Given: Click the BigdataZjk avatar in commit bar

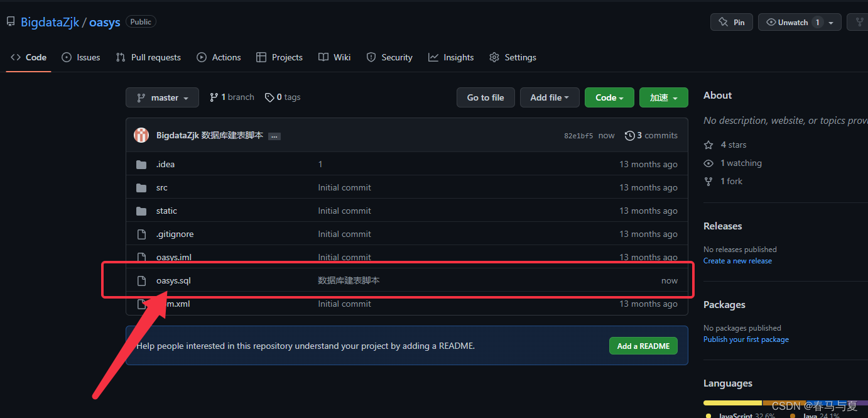Looking at the screenshot, I should click(x=141, y=135).
